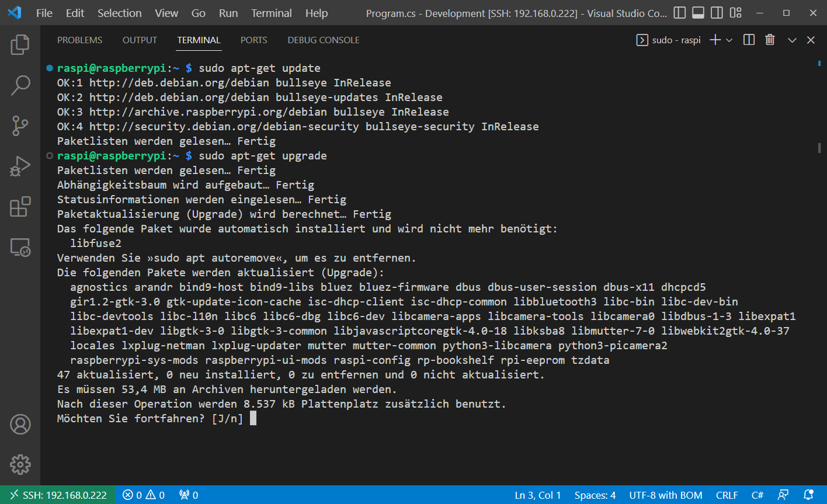The height and width of the screenshot is (504, 827).
Task: Open the Explorer view in activity bar
Action: pyautogui.click(x=20, y=45)
